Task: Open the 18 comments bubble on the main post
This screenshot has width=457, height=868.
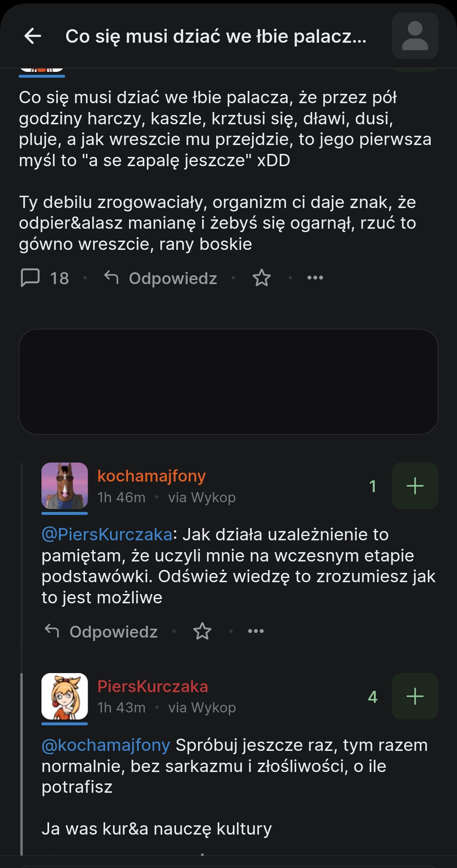Action: click(44, 278)
